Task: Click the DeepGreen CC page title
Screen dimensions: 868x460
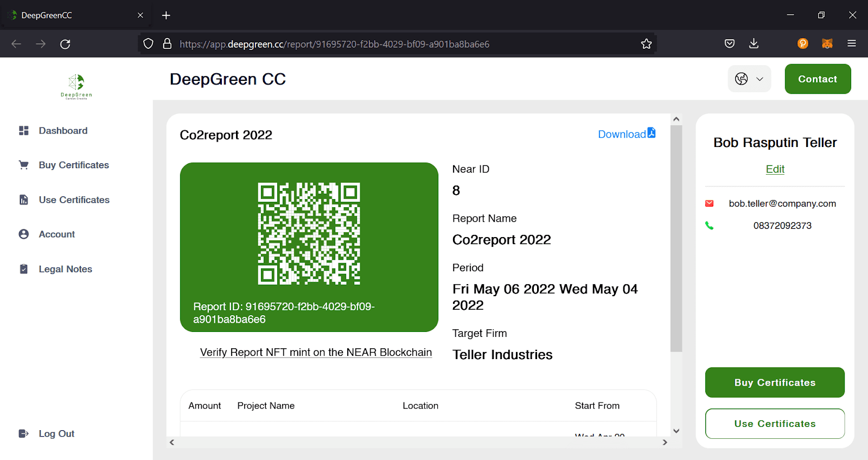Action: tap(228, 79)
